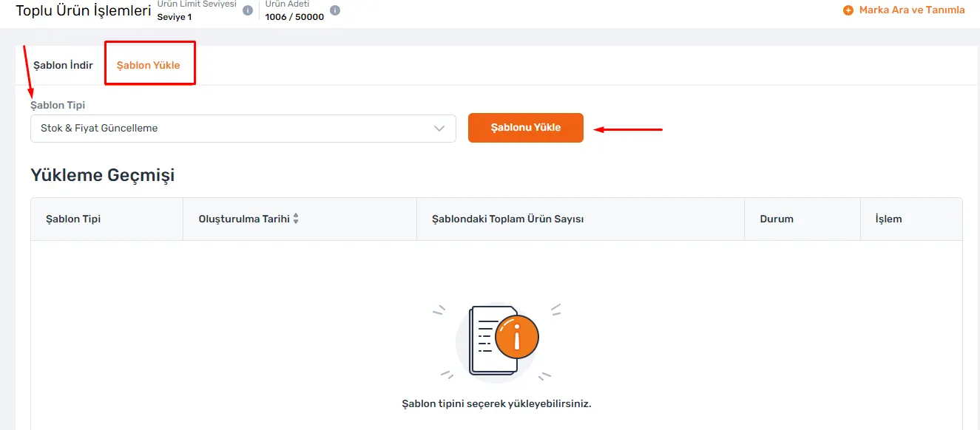Click the plus icon before Marka Ara
Viewport: 980px width, 430px height.
[x=848, y=10]
